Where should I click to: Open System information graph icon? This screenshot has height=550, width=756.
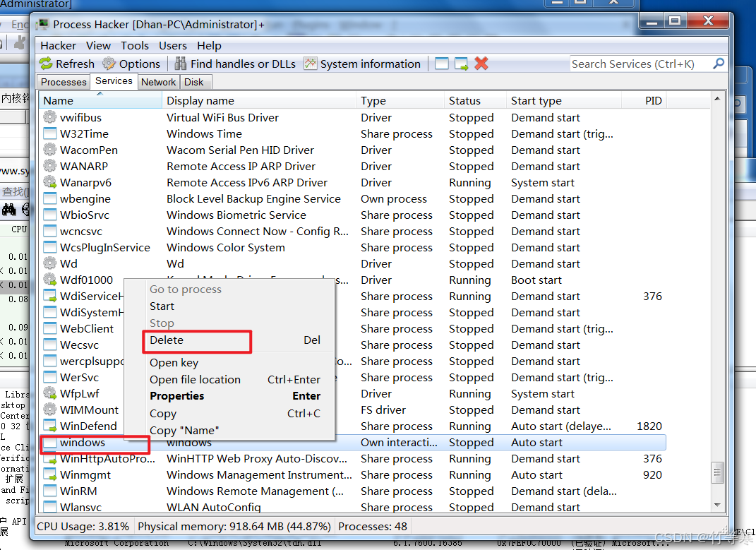tap(311, 64)
